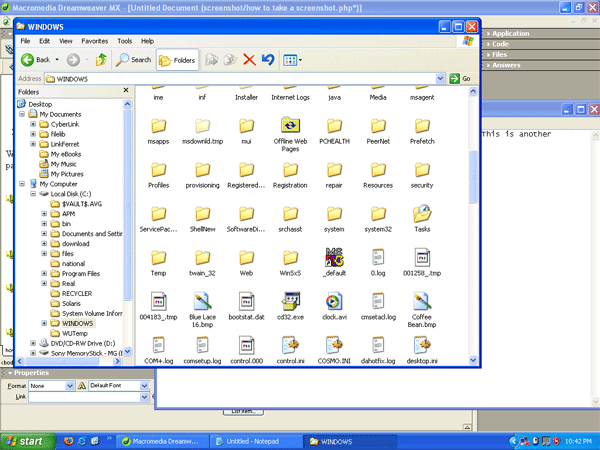Open the Tools menu
The image size is (600, 450).
(125, 41)
